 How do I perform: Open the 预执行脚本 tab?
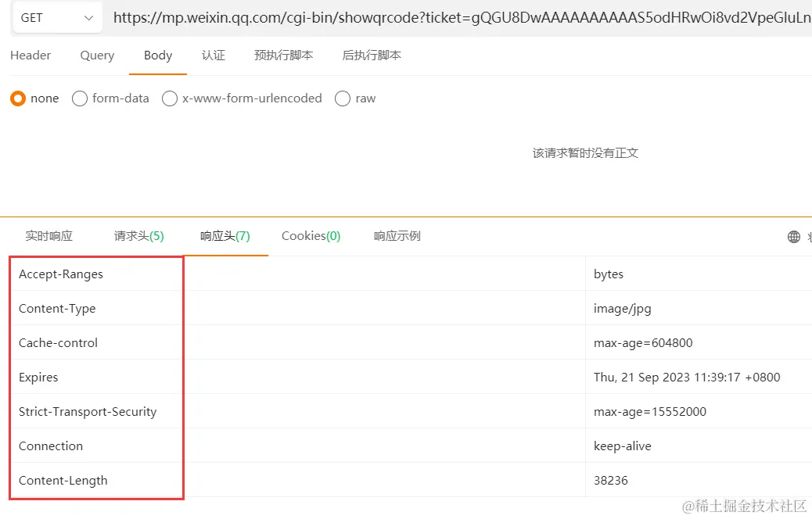tap(284, 55)
